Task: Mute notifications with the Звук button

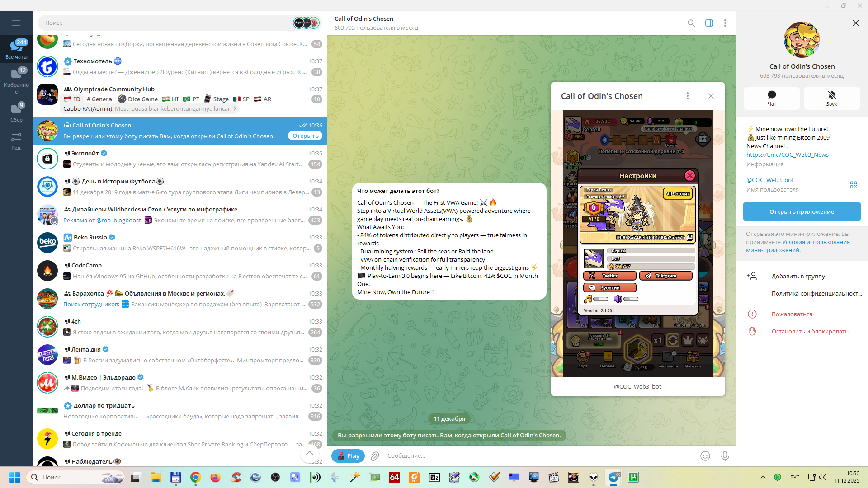Action: tap(831, 98)
